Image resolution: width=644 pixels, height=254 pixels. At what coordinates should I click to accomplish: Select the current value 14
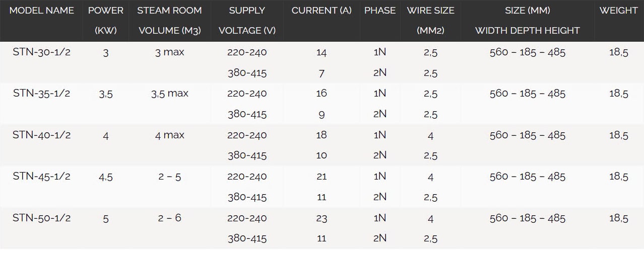321,52
